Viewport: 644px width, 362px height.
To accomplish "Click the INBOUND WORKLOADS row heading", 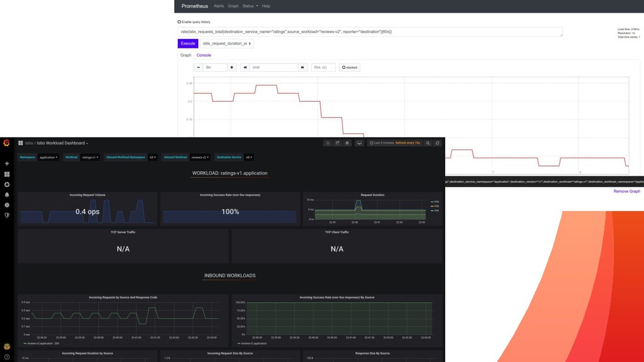I will click(x=230, y=275).
